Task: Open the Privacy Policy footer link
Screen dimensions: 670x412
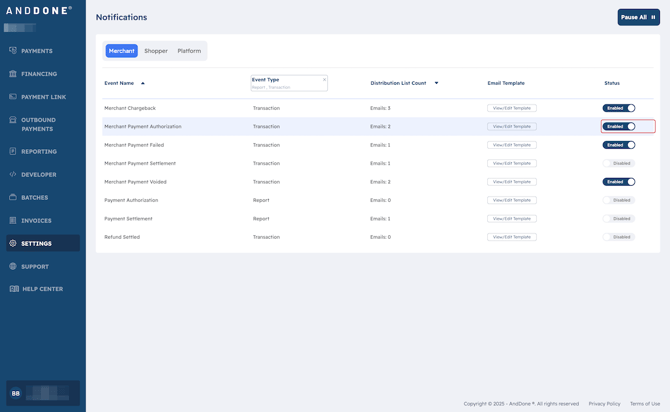Action: [604, 404]
